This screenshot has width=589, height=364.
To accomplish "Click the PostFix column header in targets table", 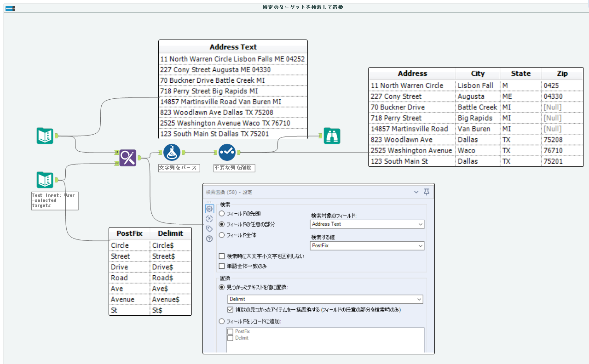I will [x=129, y=233].
